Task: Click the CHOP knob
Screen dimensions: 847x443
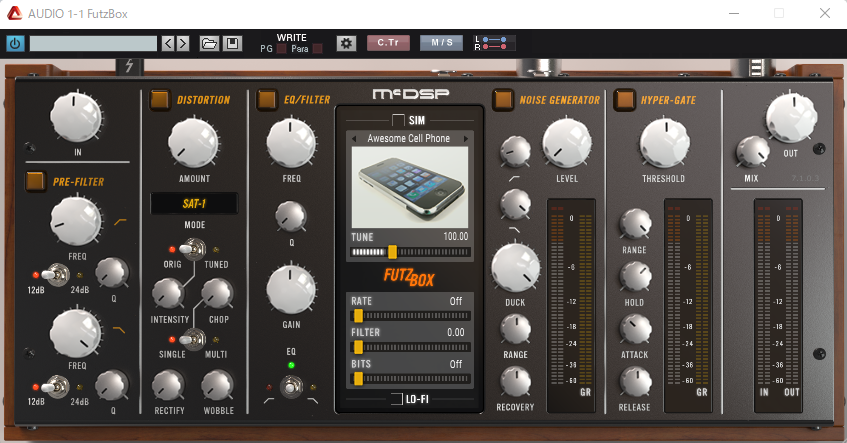Action: click(217, 294)
